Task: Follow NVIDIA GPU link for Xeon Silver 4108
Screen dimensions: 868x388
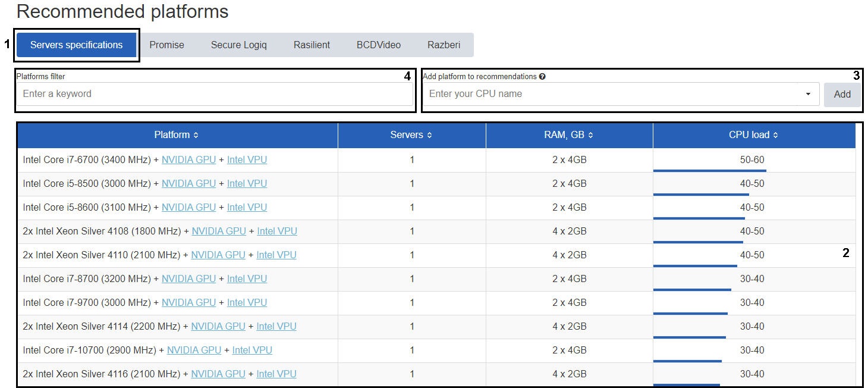Action: [218, 231]
